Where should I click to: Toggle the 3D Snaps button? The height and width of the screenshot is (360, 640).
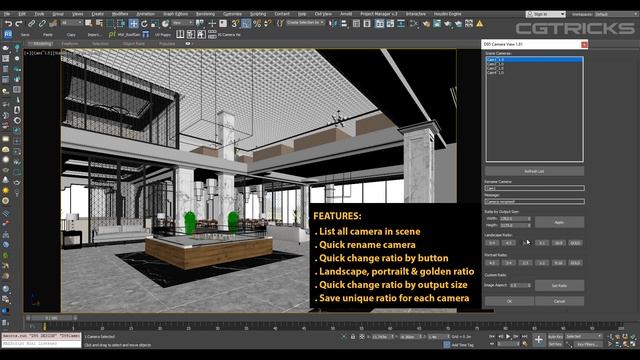pyautogui.click(x=235, y=24)
